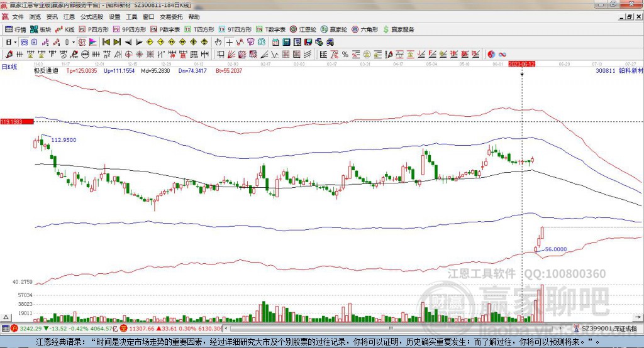Image resolution: width=644 pixels, height=348 pixels.
Task: Launch the 赢家轮 wheel tool
Action: [334, 30]
